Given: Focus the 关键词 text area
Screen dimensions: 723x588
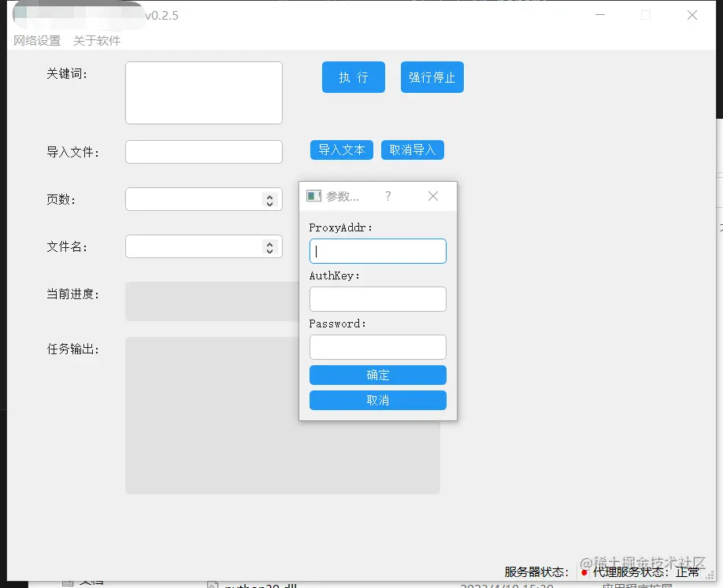Looking at the screenshot, I should [204, 93].
